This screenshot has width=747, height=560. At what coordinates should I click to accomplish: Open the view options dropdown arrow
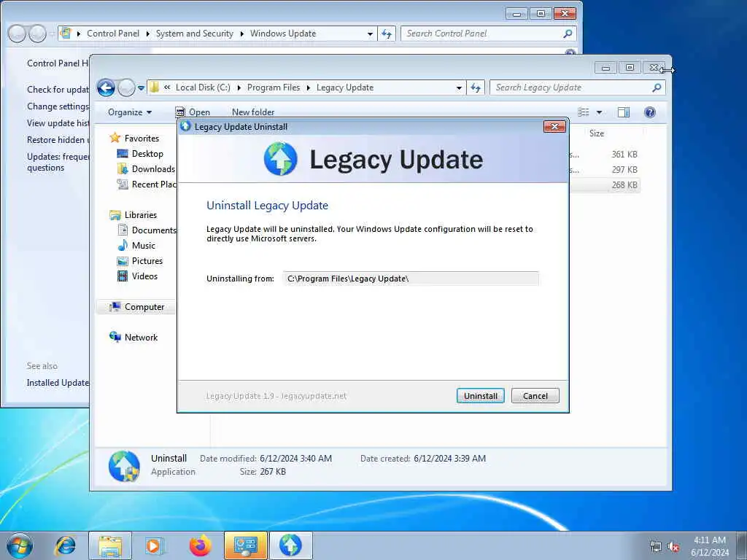click(600, 112)
